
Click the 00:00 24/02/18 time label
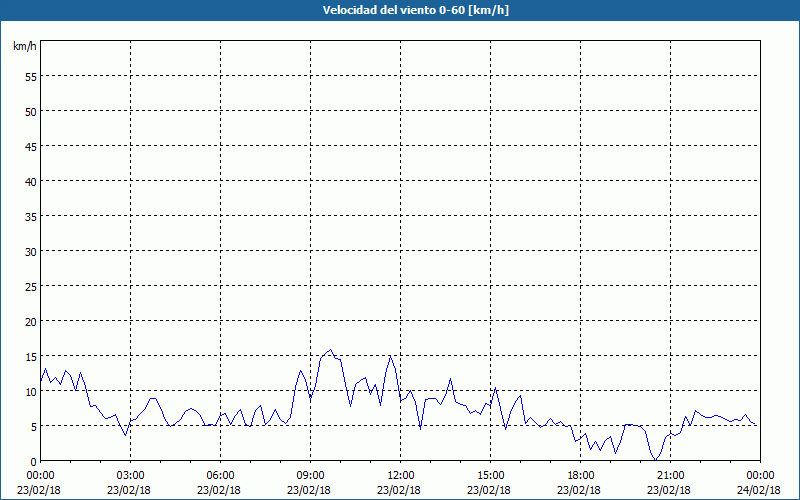coord(759,482)
